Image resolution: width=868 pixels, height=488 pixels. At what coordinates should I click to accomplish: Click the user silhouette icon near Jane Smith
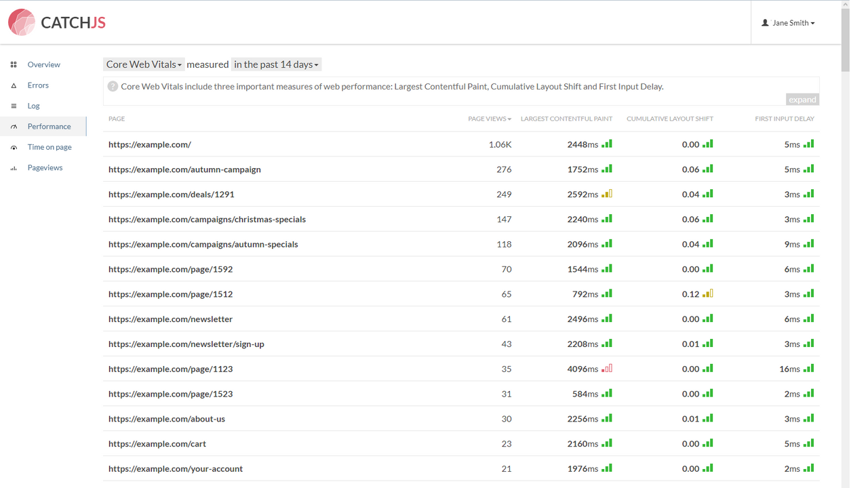(765, 22)
